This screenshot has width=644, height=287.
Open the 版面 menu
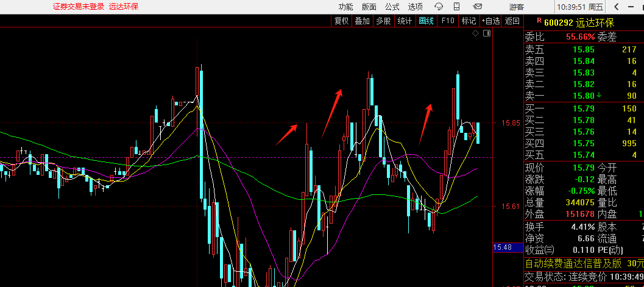369,7
